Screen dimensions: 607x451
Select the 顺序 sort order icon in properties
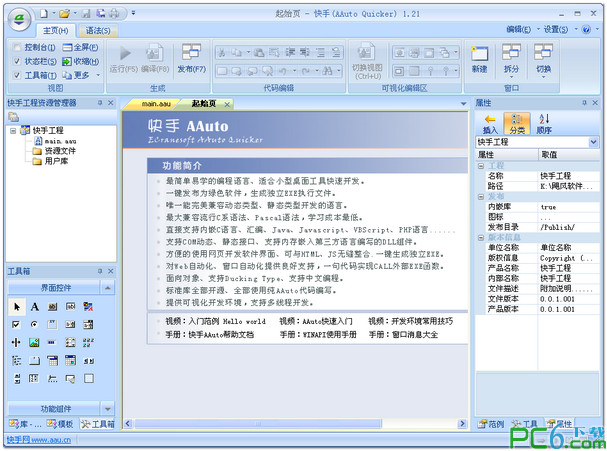pos(544,119)
